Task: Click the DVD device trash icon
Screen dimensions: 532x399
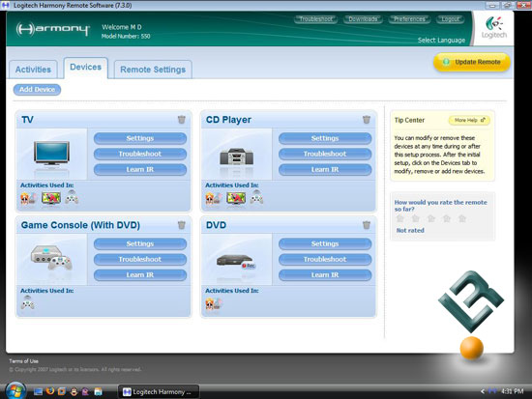Action: click(367, 225)
